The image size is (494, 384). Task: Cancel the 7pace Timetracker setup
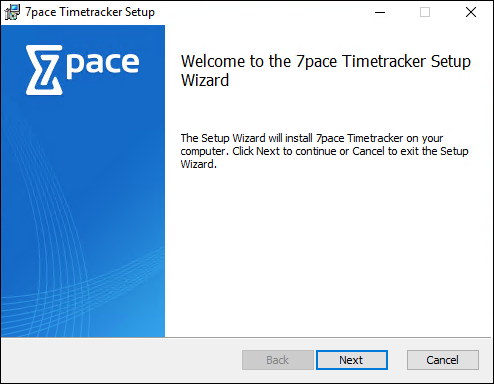tap(443, 360)
